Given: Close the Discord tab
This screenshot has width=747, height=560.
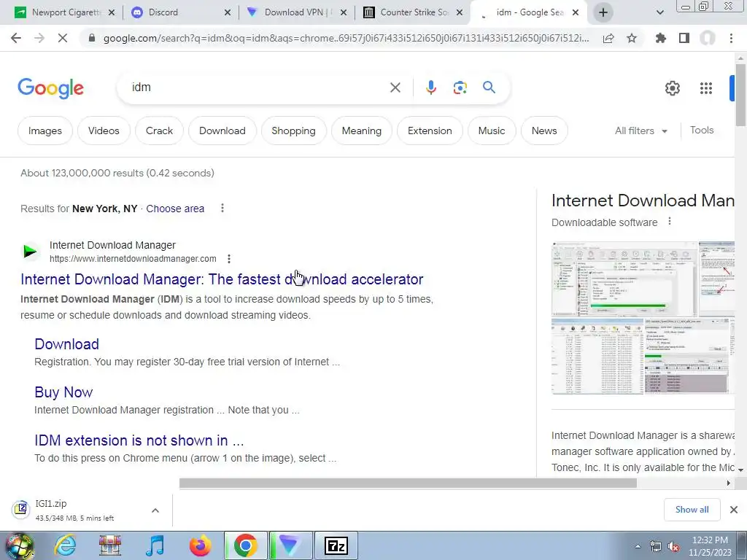Looking at the screenshot, I should (228, 13).
